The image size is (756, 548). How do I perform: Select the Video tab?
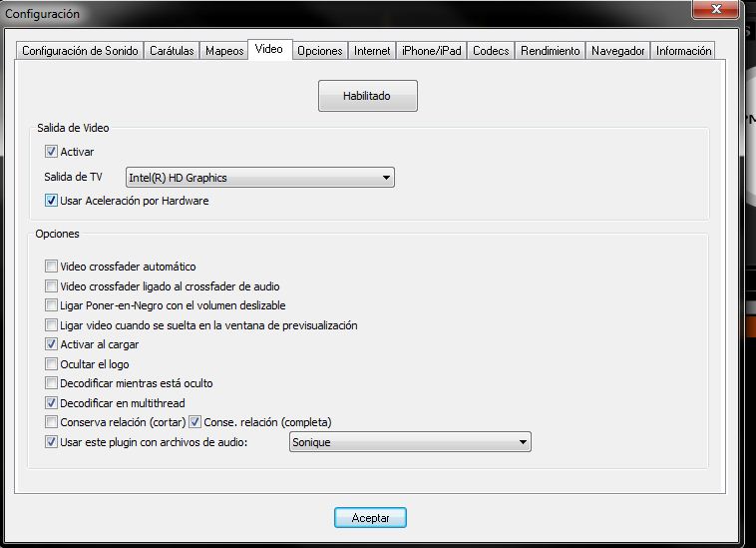pyautogui.click(x=269, y=49)
